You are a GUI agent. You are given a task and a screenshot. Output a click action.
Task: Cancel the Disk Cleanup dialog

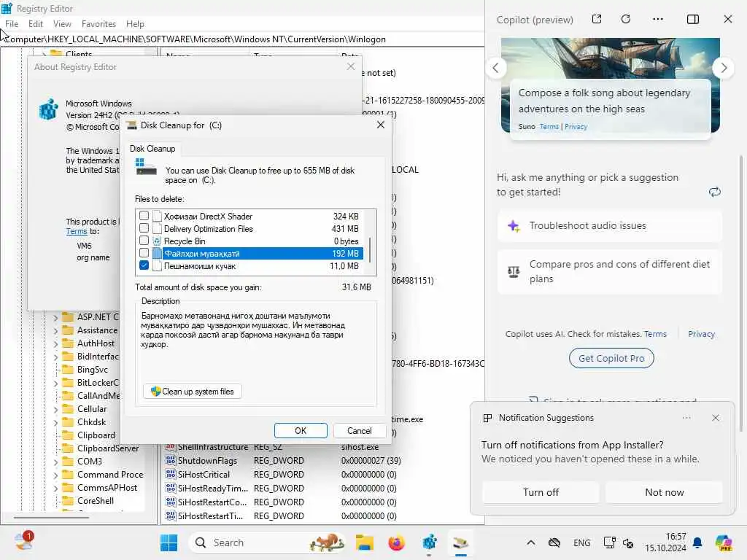pyautogui.click(x=359, y=430)
